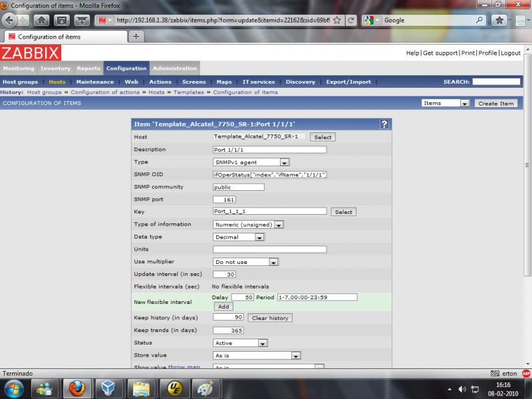Viewport: 532px width, 399px height.
Task: Open VirtualBox from the taskbar
Action: 108,388
